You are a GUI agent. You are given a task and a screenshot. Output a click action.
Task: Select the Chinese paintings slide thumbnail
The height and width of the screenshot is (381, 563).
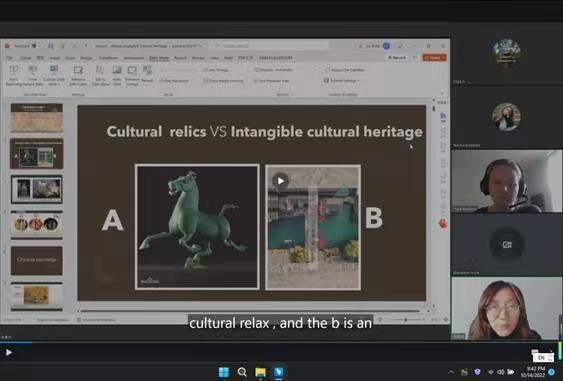[x=37, y=260]
